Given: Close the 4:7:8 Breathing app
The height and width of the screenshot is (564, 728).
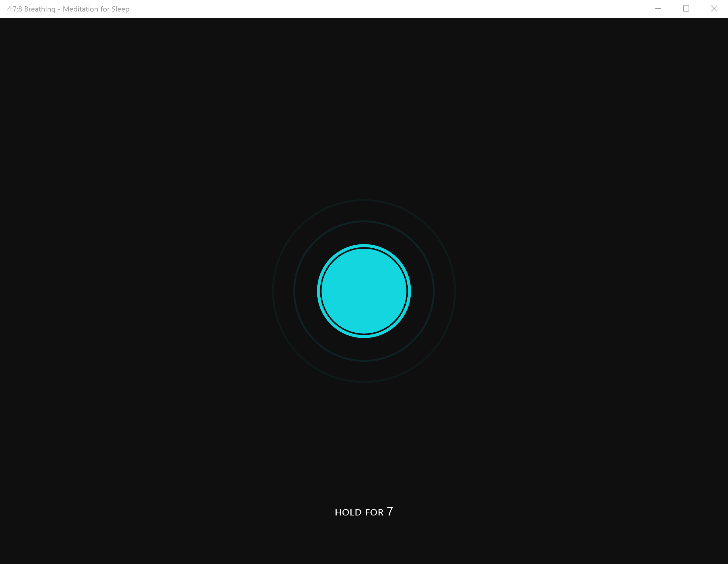Looking at the screenshot, I should click(714, 9).
